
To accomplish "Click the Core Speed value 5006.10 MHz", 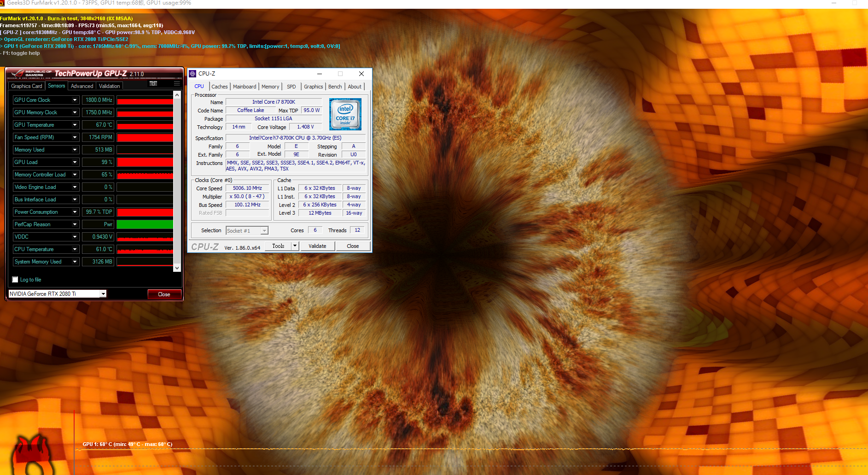I will (x=247, y=188).
